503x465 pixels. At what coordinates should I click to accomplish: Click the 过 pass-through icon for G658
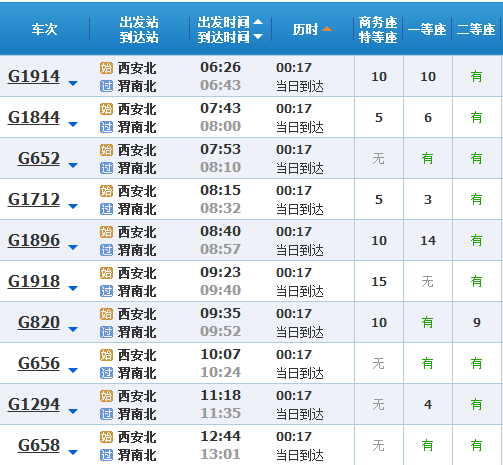pos(106,455)
